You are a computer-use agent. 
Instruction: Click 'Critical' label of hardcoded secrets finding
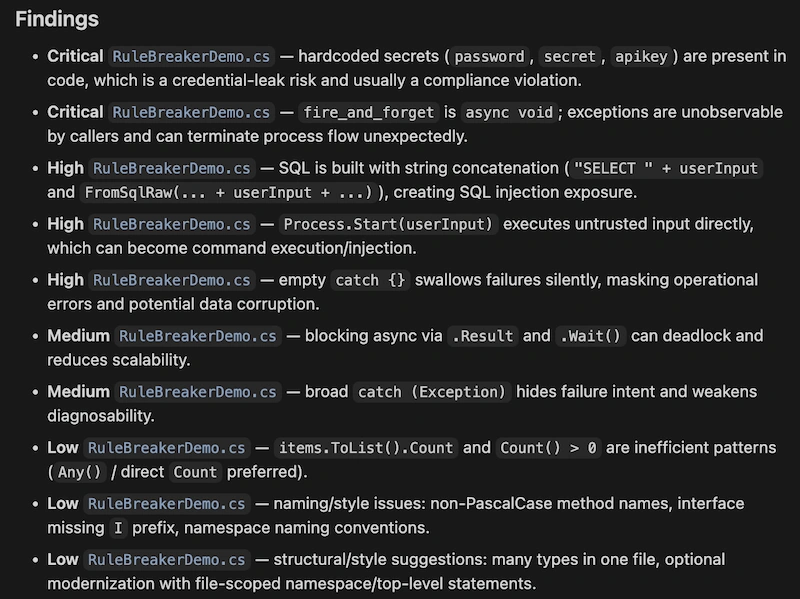click(x=75, y=56)
